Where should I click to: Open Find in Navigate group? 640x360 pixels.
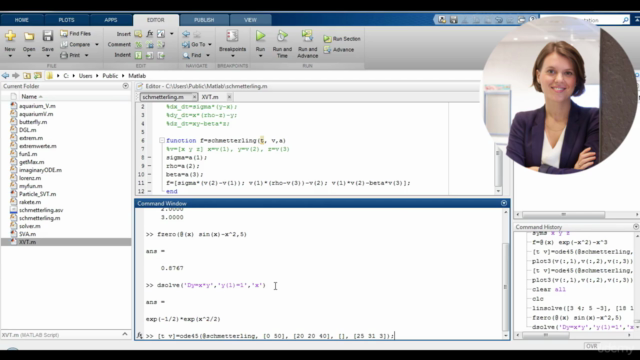coord(193,55)
